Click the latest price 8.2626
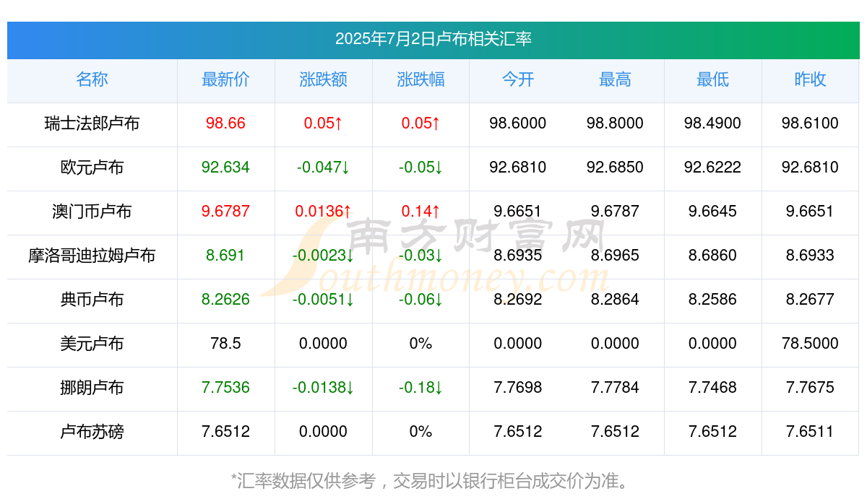 pos(225,300)
